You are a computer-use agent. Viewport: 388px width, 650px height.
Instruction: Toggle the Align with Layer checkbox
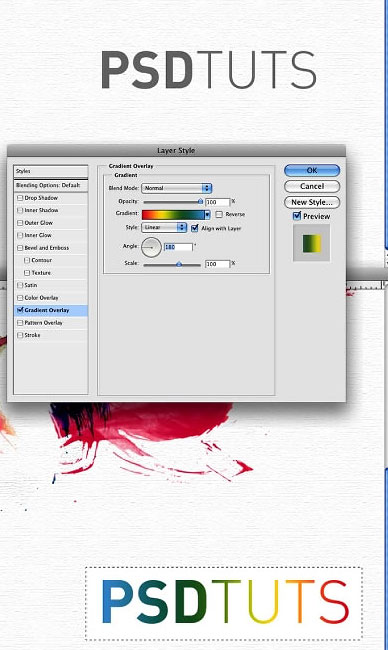pos(194,228)
